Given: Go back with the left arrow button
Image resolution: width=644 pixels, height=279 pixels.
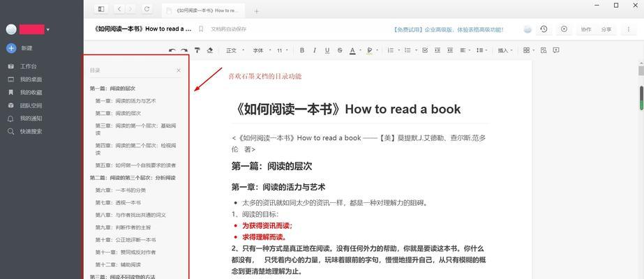Looking at the screenshot, I should (x=119, y=9).
